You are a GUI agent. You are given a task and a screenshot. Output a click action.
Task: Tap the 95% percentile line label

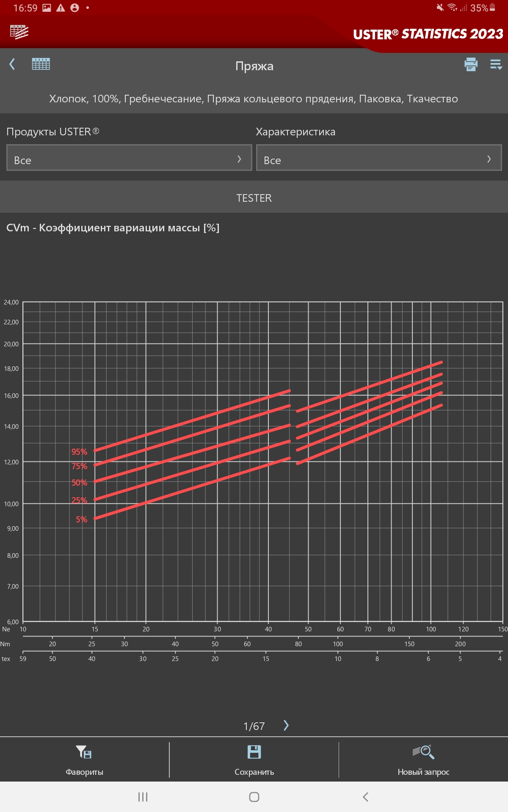(79, 452)
